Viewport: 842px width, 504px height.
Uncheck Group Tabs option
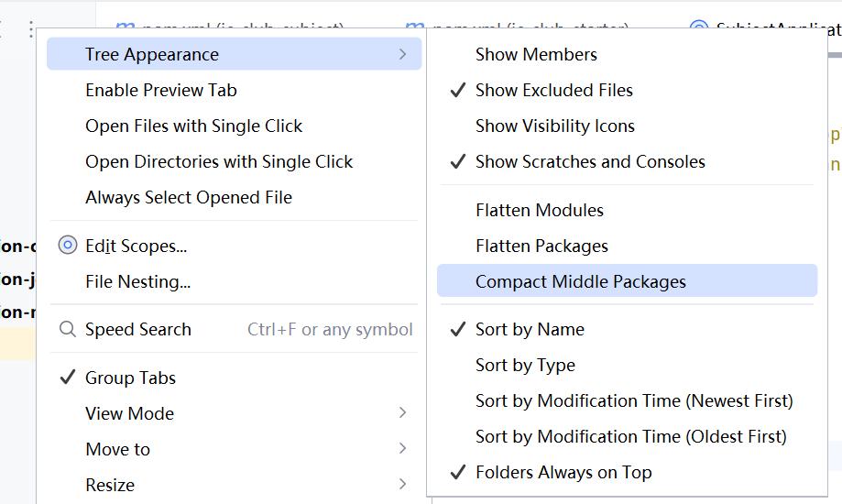pyautogui.click(x=130, y=378)
